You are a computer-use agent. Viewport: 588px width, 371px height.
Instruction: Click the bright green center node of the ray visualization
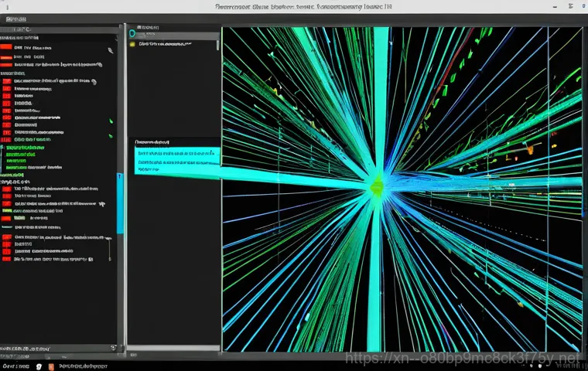[x=377, y=185]
